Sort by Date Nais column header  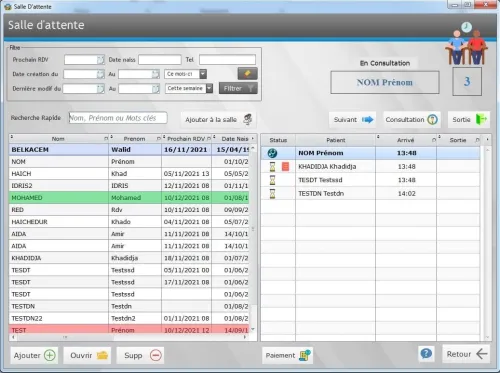235,139
